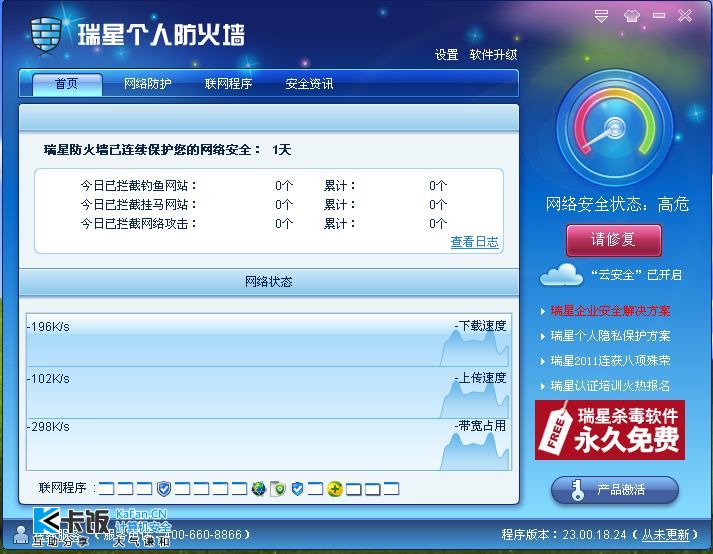This screenshot has width=713, height=554.
Task: Click the blue shield icon left of the globe
Action: 164,489
